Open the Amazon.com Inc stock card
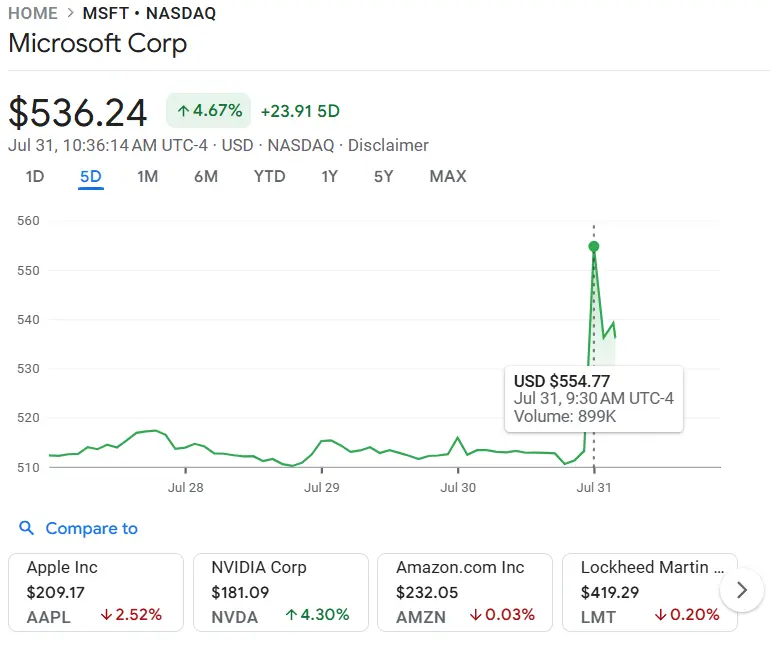The height and width of the screenshot is (645, 770). (x=465, y=592)
